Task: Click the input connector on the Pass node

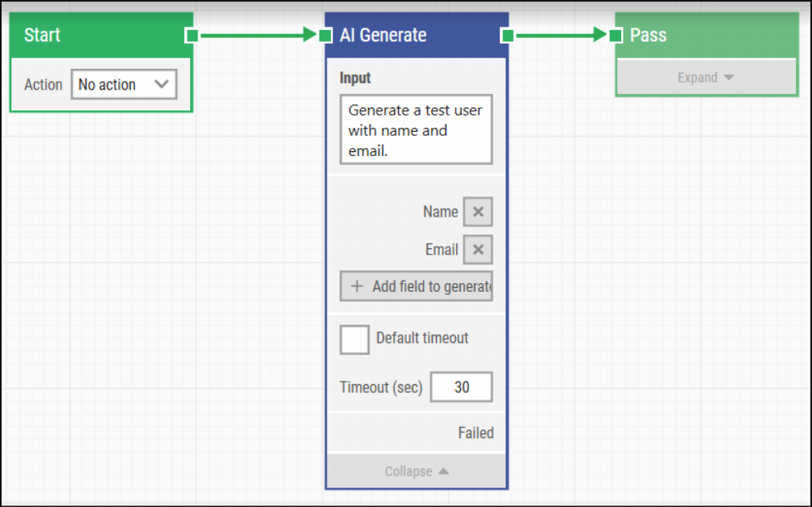Action: click(x=616, y=35)
